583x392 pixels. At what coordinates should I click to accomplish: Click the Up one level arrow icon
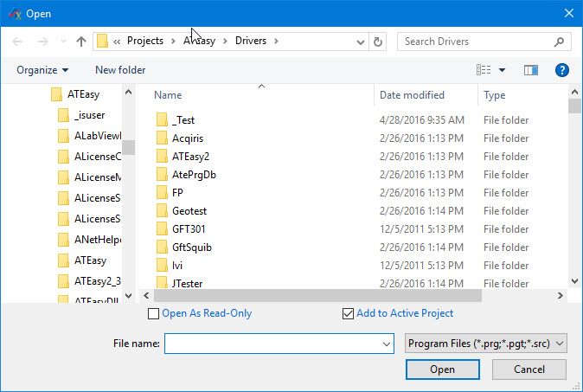pyautogui.click(x=81, y=42)
